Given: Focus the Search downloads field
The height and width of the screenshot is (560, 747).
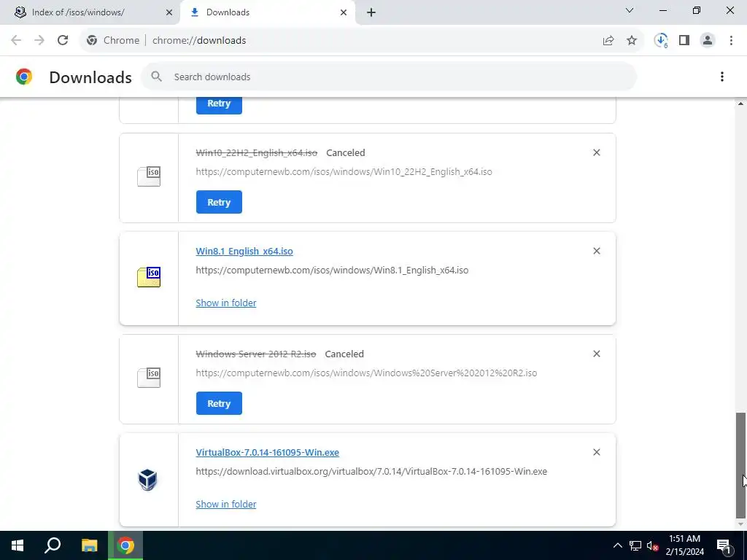Looking at the screenshot, I should (x=389, y=77).
